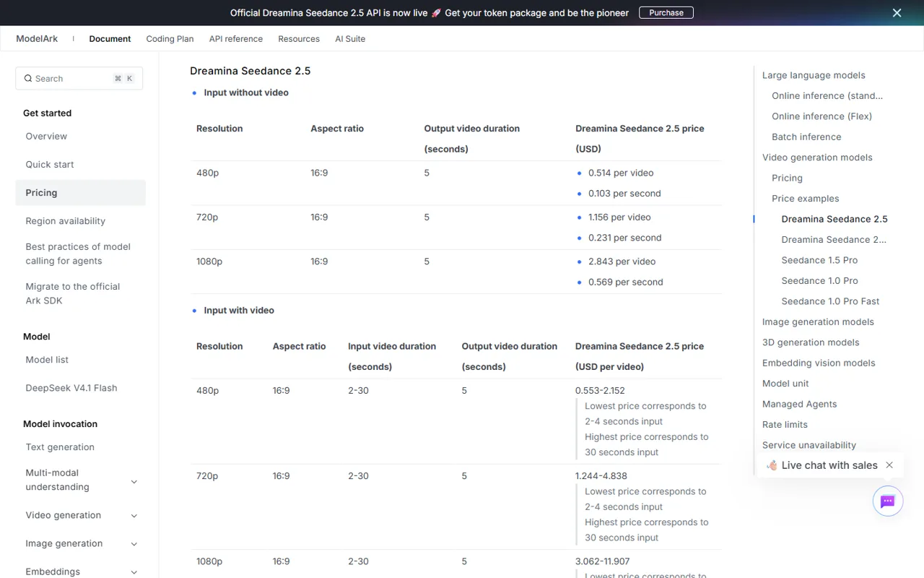Screen dimensions: 924x578
Task: Jump to Large language models section
Action: (x=814, y=75)
